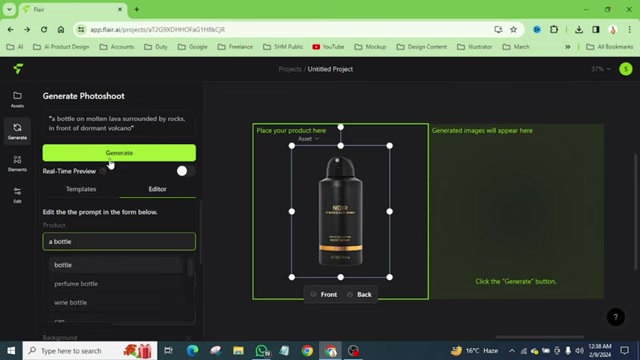Open Windows Start menu
The height and width of the screenshot is (360, 640).
[11, 351]
